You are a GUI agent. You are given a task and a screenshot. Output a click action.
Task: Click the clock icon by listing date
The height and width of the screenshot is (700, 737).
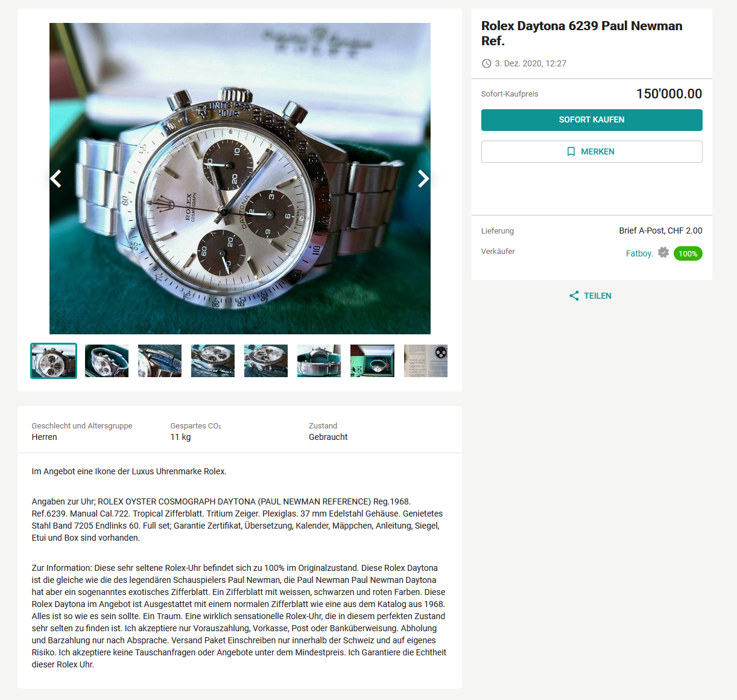click(487, 63)
